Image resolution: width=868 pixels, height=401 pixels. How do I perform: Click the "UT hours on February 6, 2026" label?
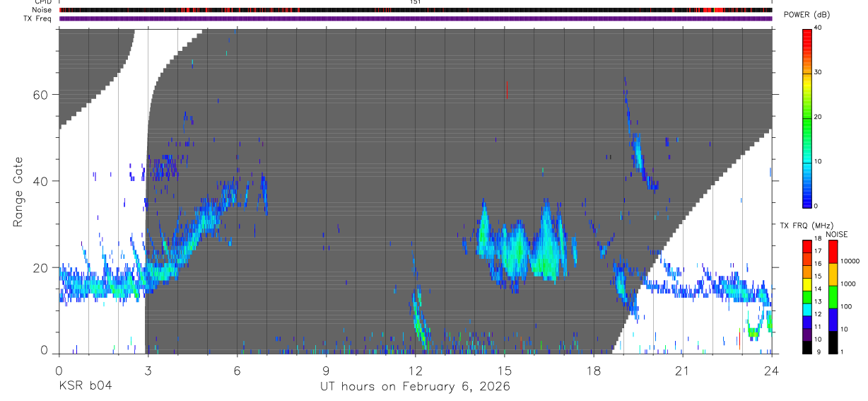[416, 386]
